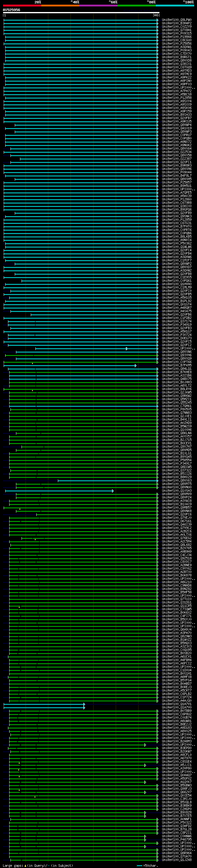Select the label UniRef100_B0JHH3
Image resolution: width=197 pixels, height=868 pixels.
pyautogui.click(x=177, y=382)
